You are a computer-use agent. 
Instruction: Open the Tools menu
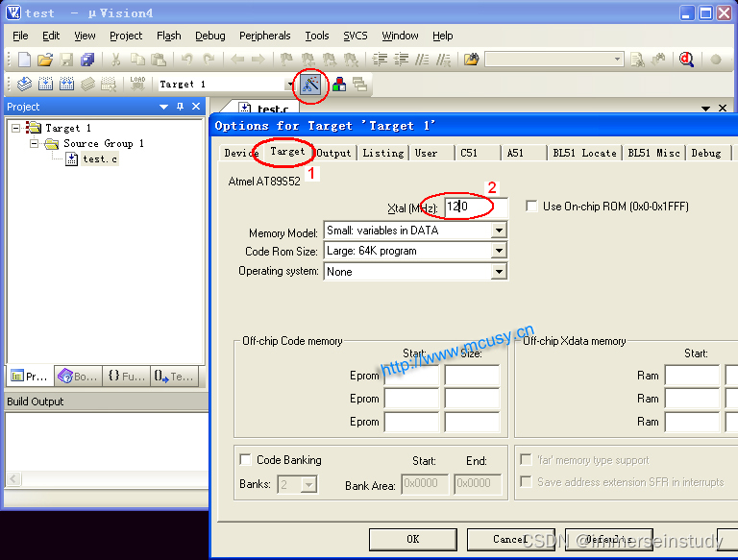coord(317,36)
